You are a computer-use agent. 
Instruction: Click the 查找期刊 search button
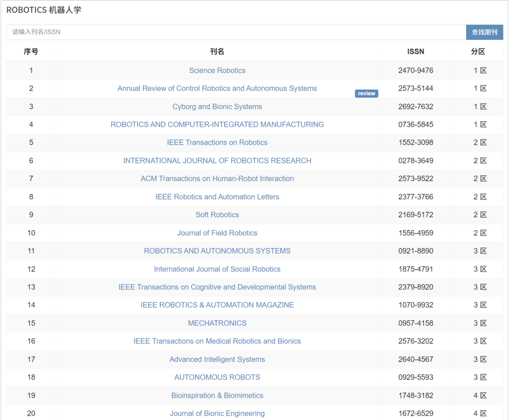(x=484, y=32)
